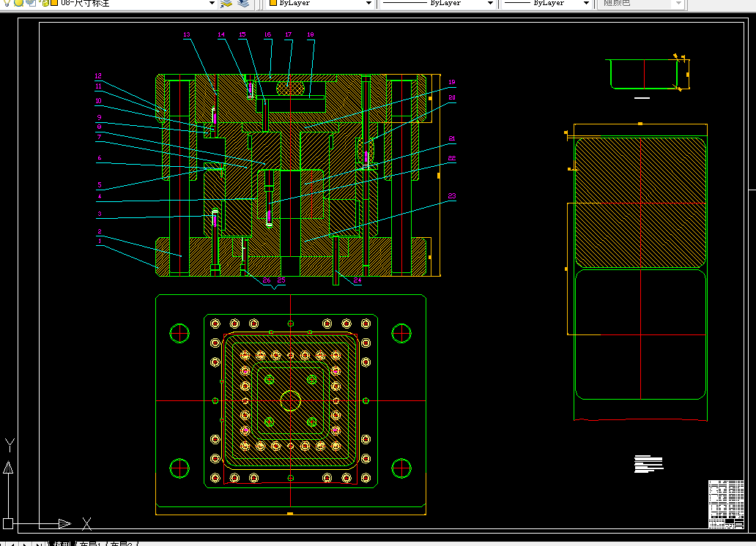Switch to the 布局1 layout tab
Viewport: 756px width, 546px height.
[90, 544]
